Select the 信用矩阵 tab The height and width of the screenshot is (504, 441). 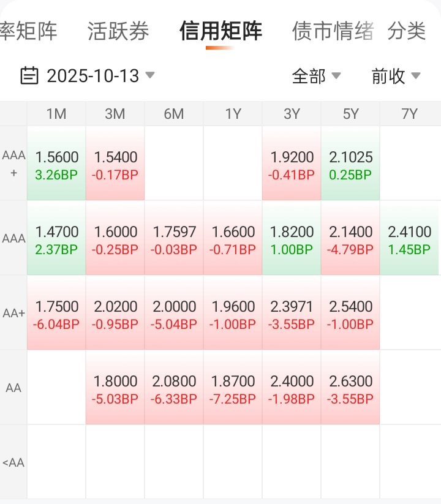point(221,31)
